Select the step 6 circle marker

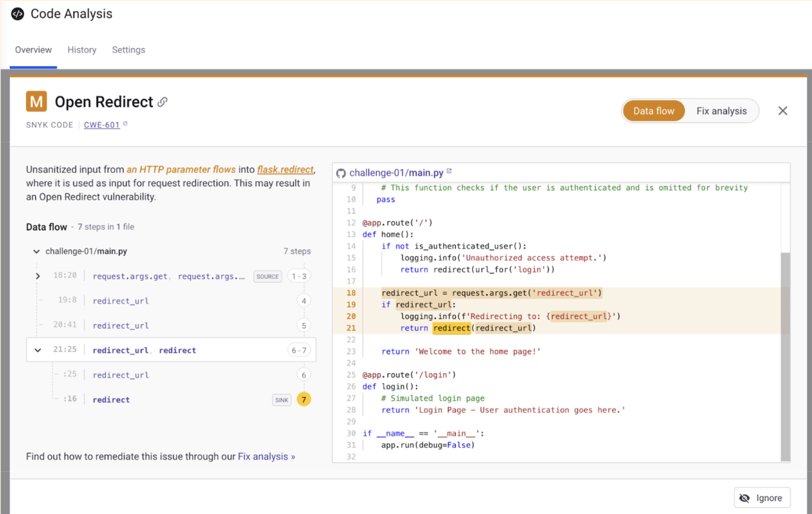(x=304, y=375)
